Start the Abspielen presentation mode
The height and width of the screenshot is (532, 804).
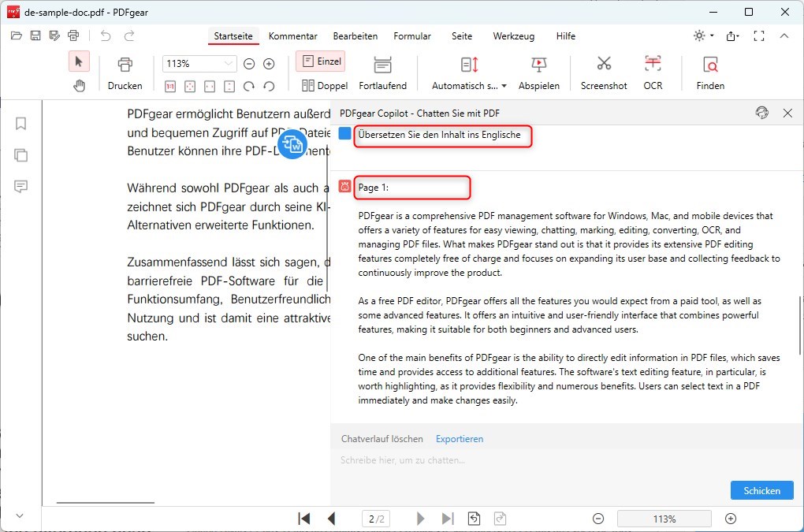pyautogui.click(x=539, y=73)
